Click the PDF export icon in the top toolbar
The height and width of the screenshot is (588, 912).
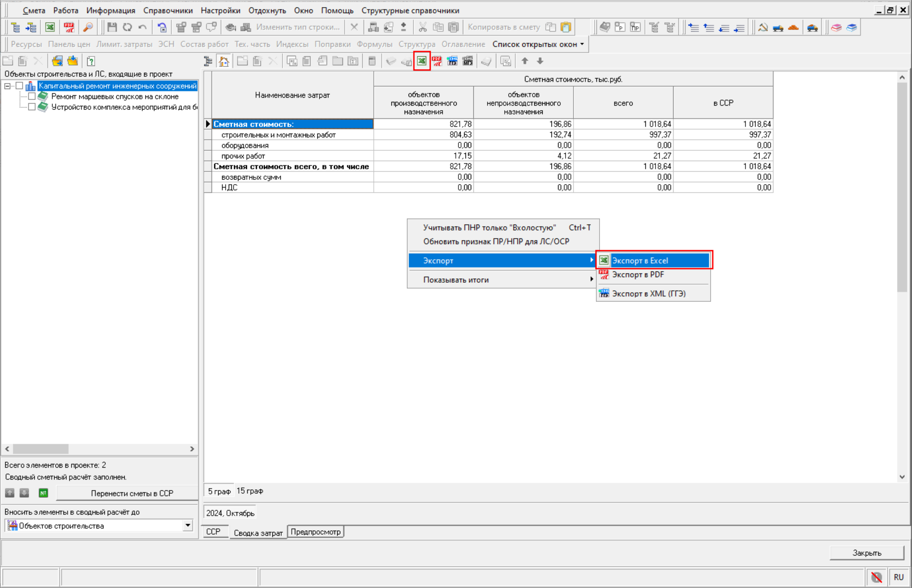point(69,27)
